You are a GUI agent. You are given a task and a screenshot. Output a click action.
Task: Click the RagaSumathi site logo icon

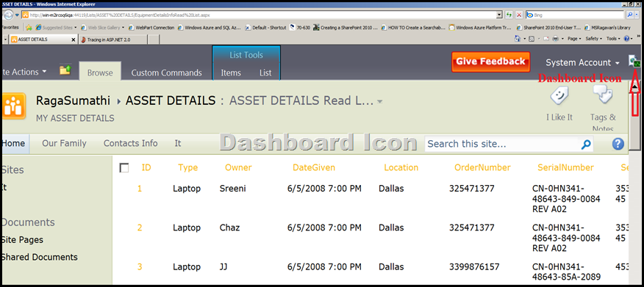pyautogui.click(x=13, y=106)
